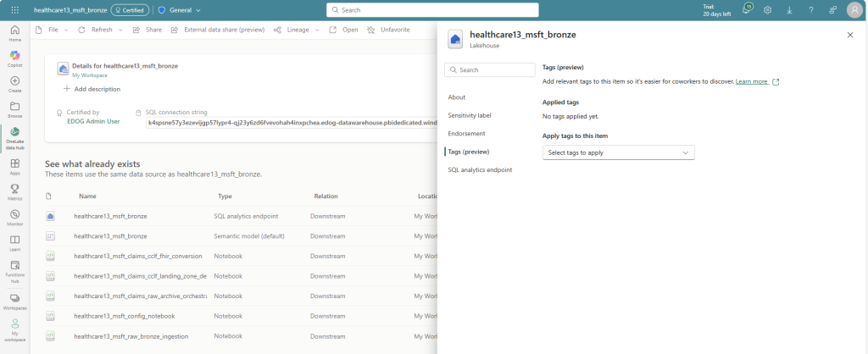Image resolution: width=868 pixels, height=354 pixels.
Task: Click the My Workspace link under details
Action: coord(90,75)
